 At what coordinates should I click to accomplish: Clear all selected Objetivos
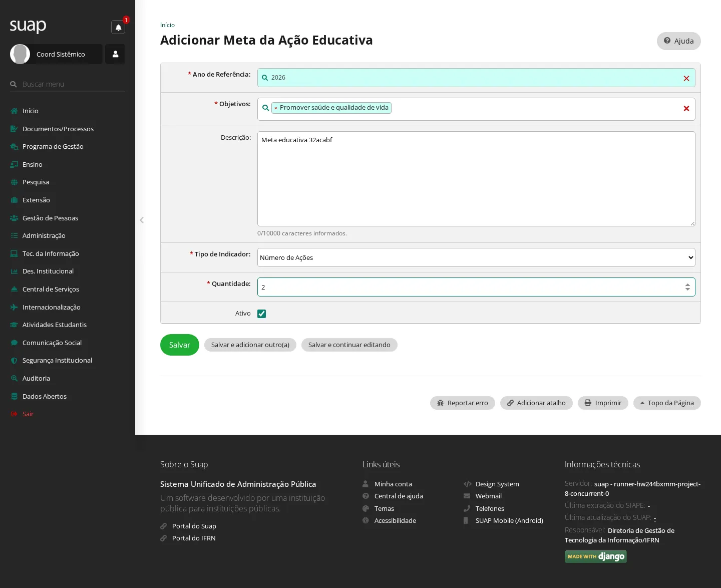(686, 109)
